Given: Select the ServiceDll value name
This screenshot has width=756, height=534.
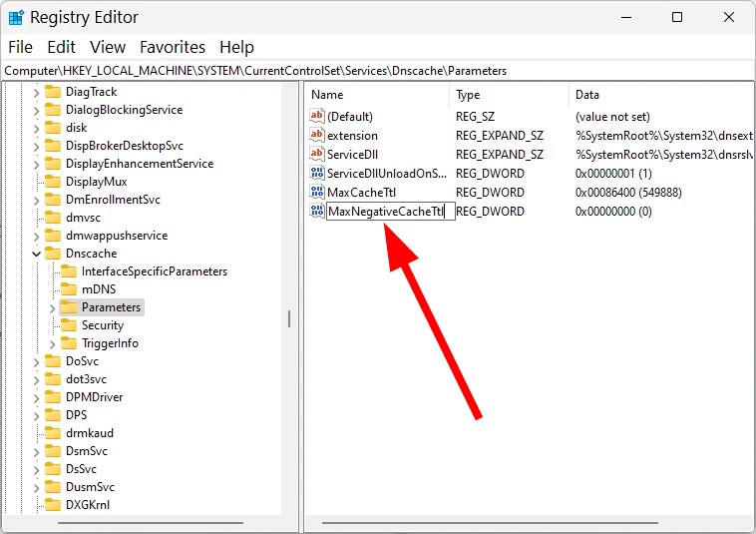Looking at the screenshot, I should 352,155.
